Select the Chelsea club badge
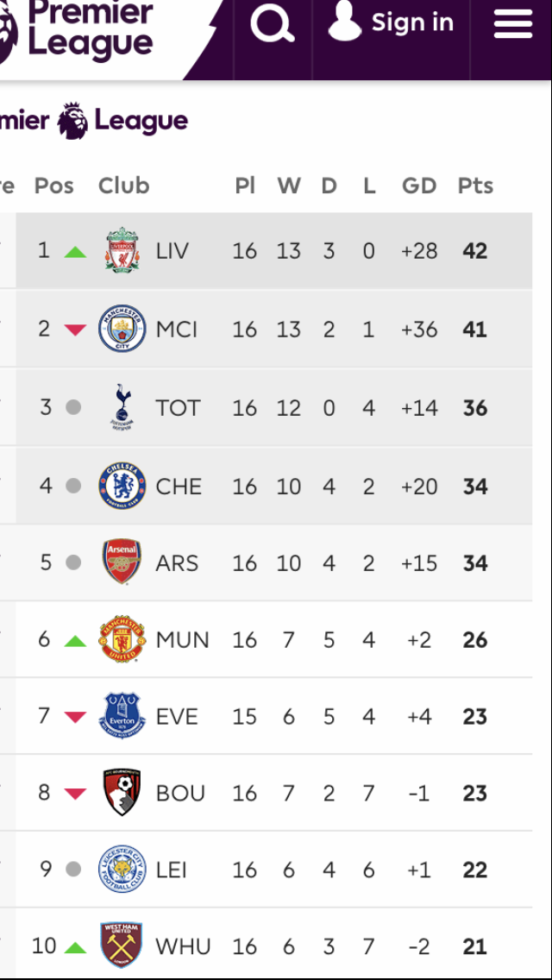This screenshot has height=980, width=552. 122,486
